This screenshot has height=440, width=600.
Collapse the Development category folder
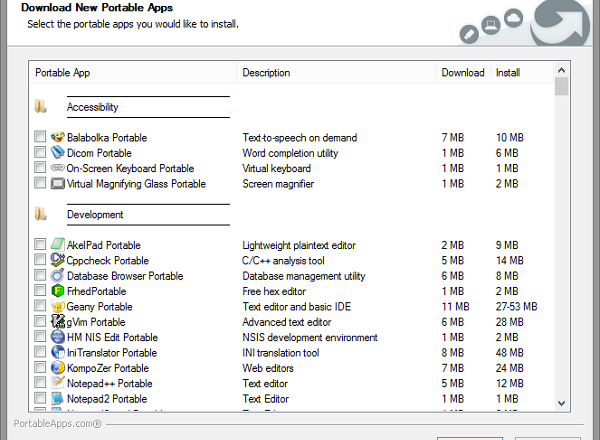point(41,214)
